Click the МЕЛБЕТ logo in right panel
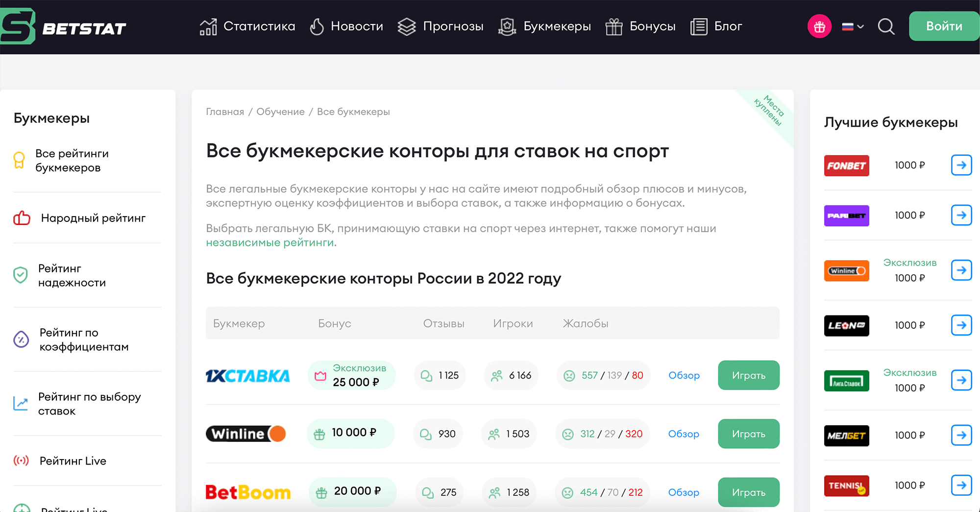This screenshot has height=512, width=980. pyautogui.click(x=847, y=436)
